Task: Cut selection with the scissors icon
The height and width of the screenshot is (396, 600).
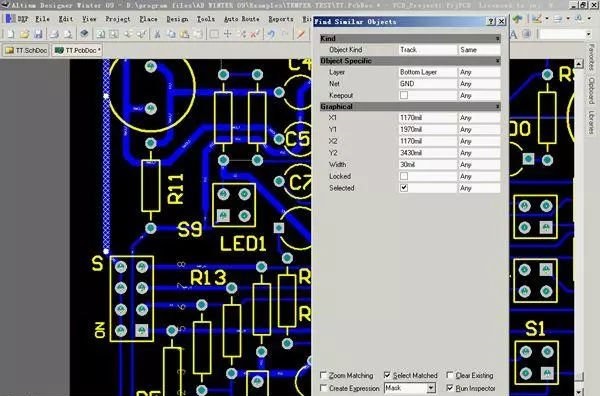Action: click(x=157, y=34)
